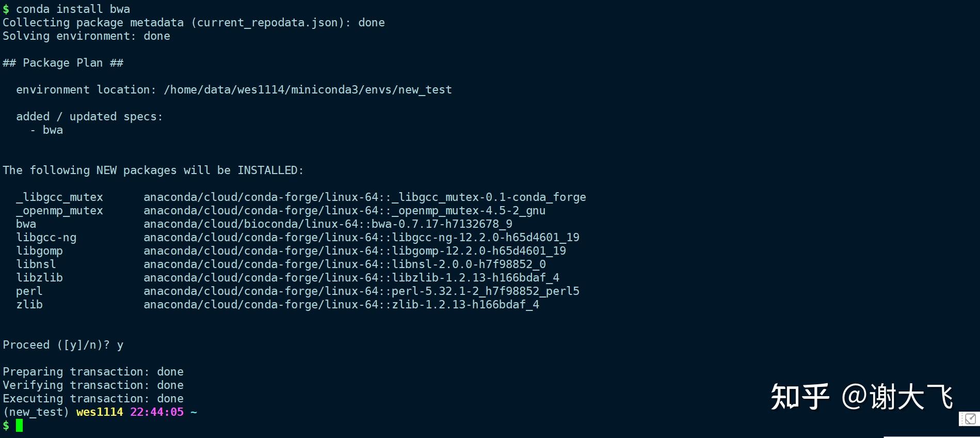This screenshot has height=438, width=980.
Task: Click the environment location path /home/data/wes1114/miniconda3/envs/new_test
Action: pos(308,90)
